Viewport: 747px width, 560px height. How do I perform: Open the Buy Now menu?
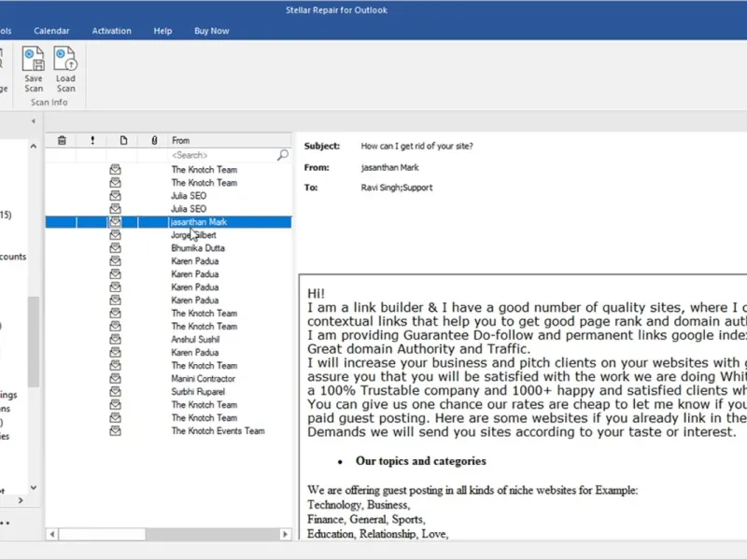point(212,31)
